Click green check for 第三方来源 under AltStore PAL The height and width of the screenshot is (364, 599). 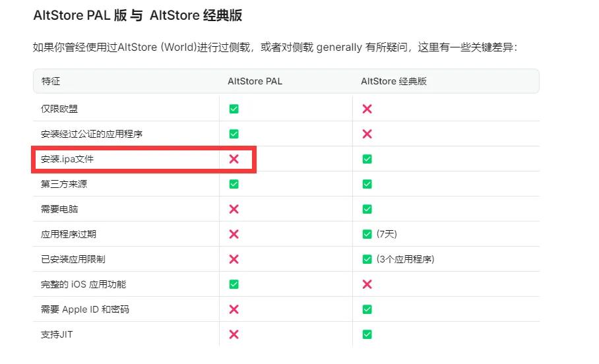point(234,184)
